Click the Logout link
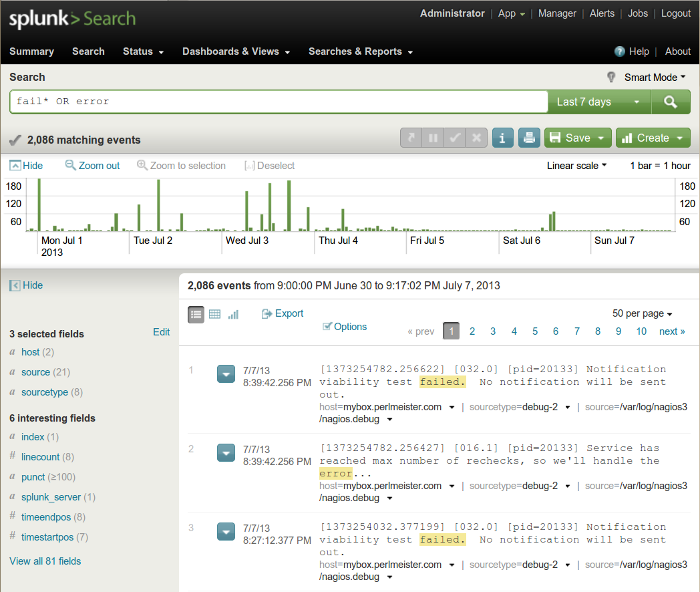This screenshot has height=592, width=700. point(675,14)
